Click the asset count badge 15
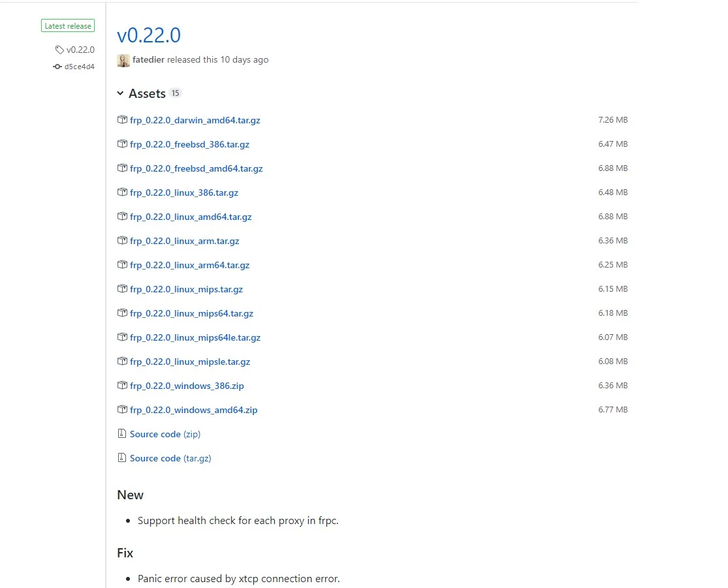The height and width of the screenshot is (588, 728). (175, 93)
